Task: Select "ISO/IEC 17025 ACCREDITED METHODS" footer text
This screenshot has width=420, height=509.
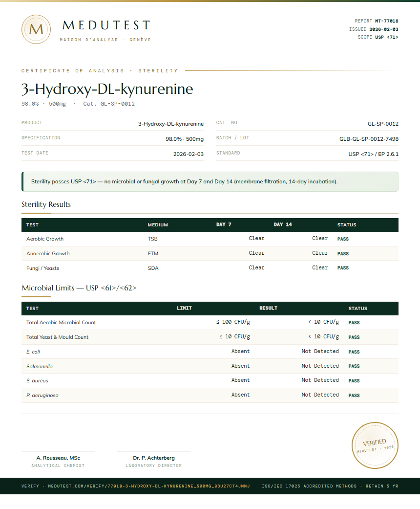Action: [x=309, y=487]
